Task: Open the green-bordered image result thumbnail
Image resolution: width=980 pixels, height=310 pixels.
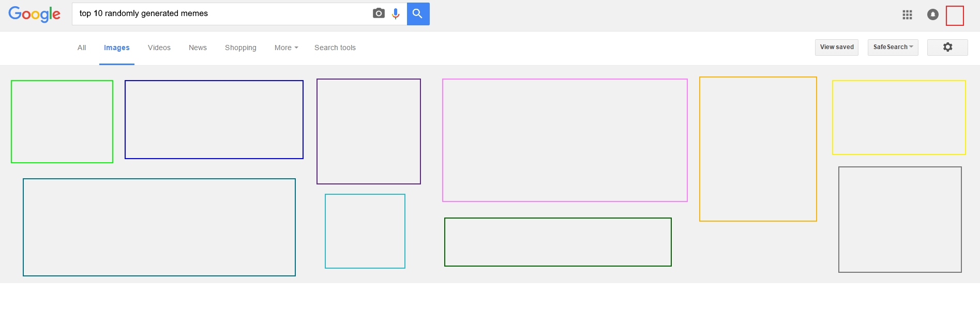Action: pos(62,121)
